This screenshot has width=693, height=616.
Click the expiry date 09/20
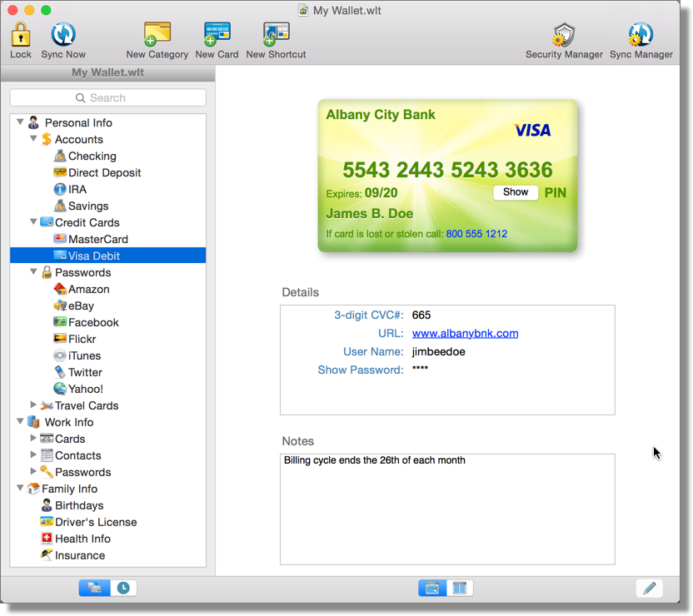(381, 193)
